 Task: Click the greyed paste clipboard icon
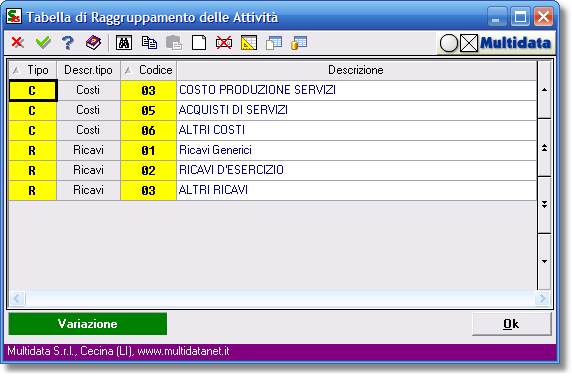tap(174, 43)
